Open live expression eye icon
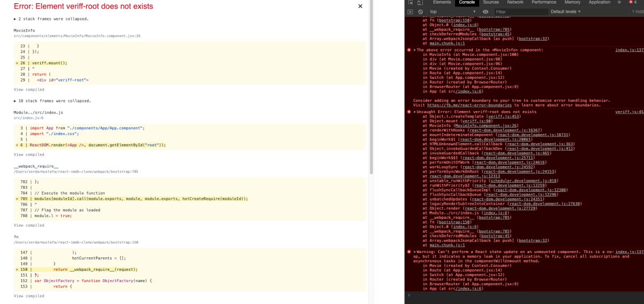 point(485,11)
